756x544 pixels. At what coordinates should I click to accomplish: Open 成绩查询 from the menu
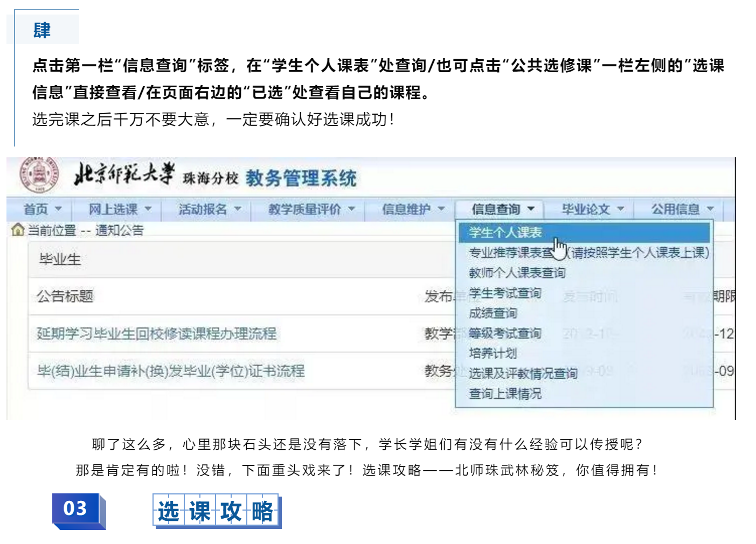point(493,313)
